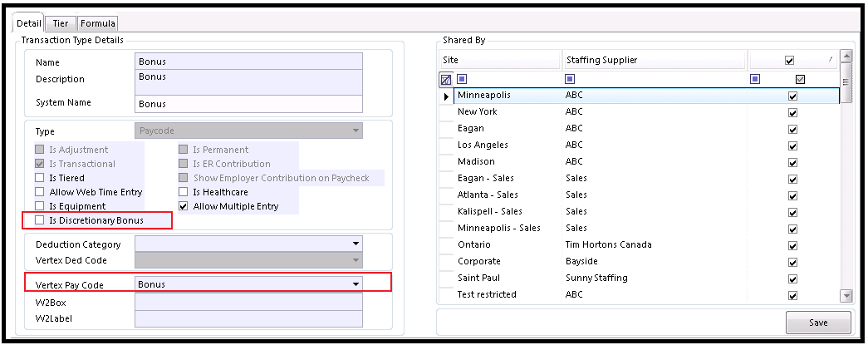Screen dimensions: 868x345
Task: Click the System Name field
Action: pyautogui.click(x=248, y=104)
